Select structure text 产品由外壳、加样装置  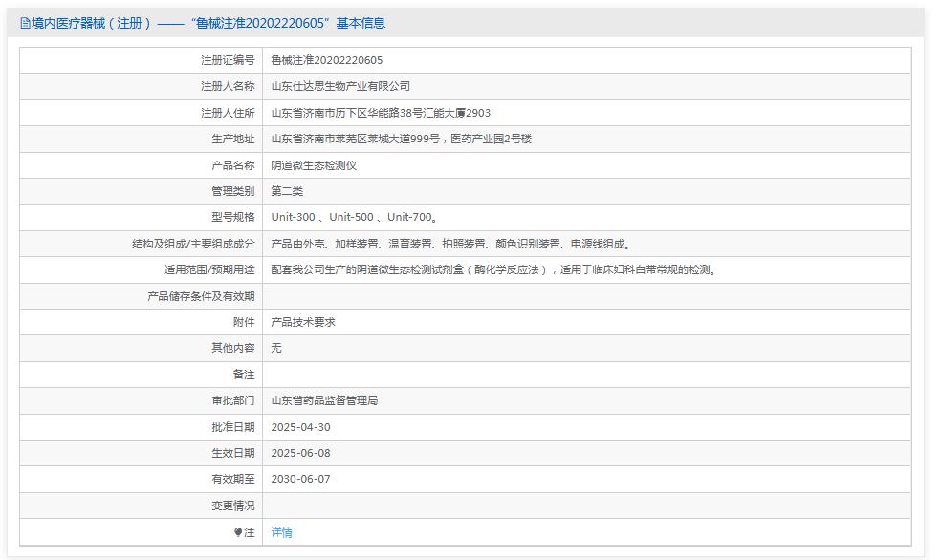(x=325, y=244)
